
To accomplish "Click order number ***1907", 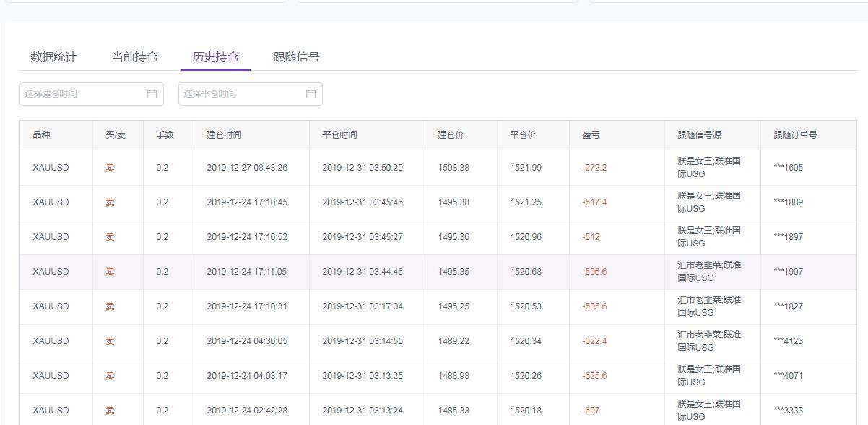I will (x=788, y=272).
